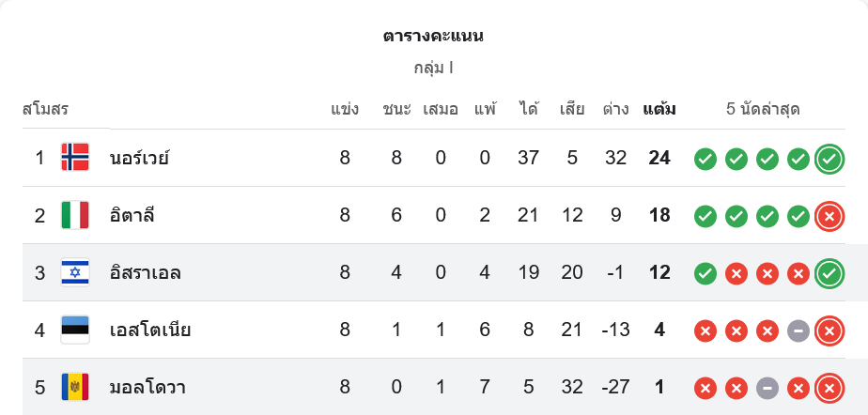Open the เอสโตเนีย team link
Viewport: 868px width, 415px height.
tap(150, 330)
